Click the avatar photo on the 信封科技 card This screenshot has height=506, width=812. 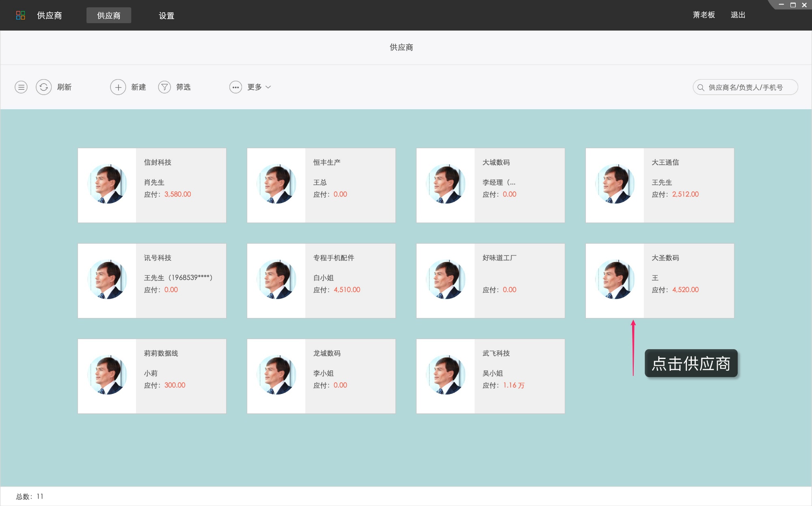[x=107, y=185]
